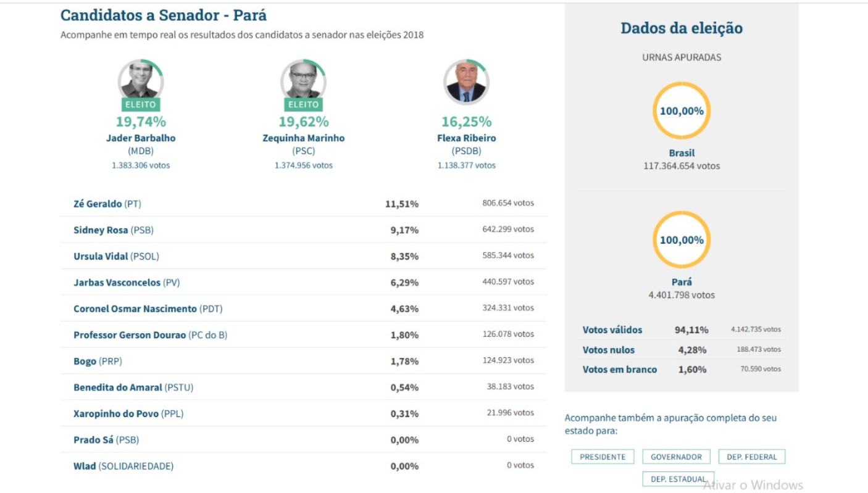Select candidate Professor Gerson Dourao
Image resolution: width=868 pixels, height=493 pixels.
click(x=303, y=334)
